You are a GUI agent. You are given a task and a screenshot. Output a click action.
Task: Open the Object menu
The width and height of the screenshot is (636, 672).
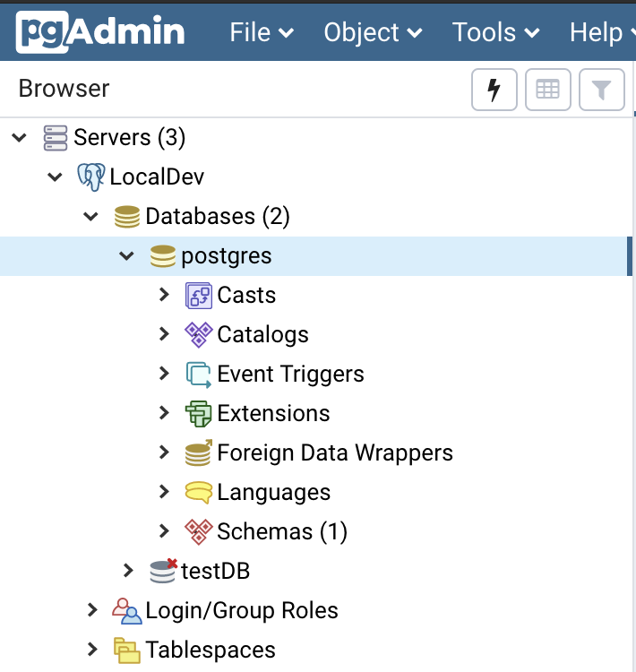click(x=373, y=32)
